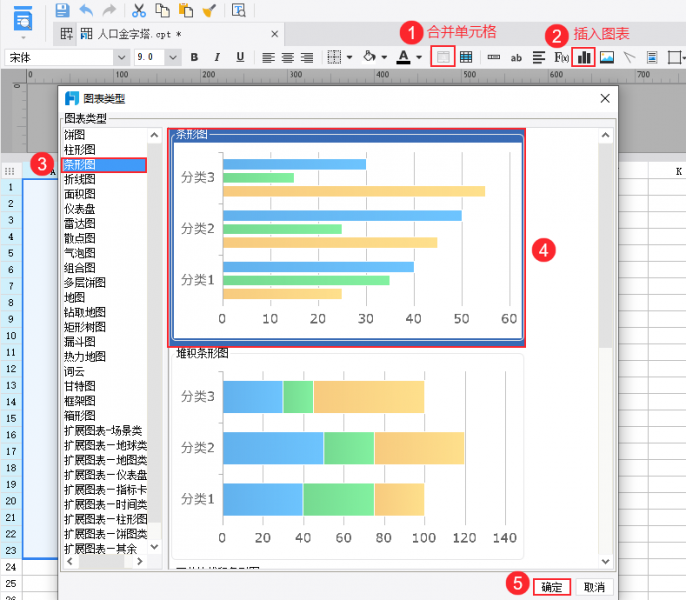Click the insert image icon
The height and width of the screenshot is (600, 686).
[x=606, y=57]
